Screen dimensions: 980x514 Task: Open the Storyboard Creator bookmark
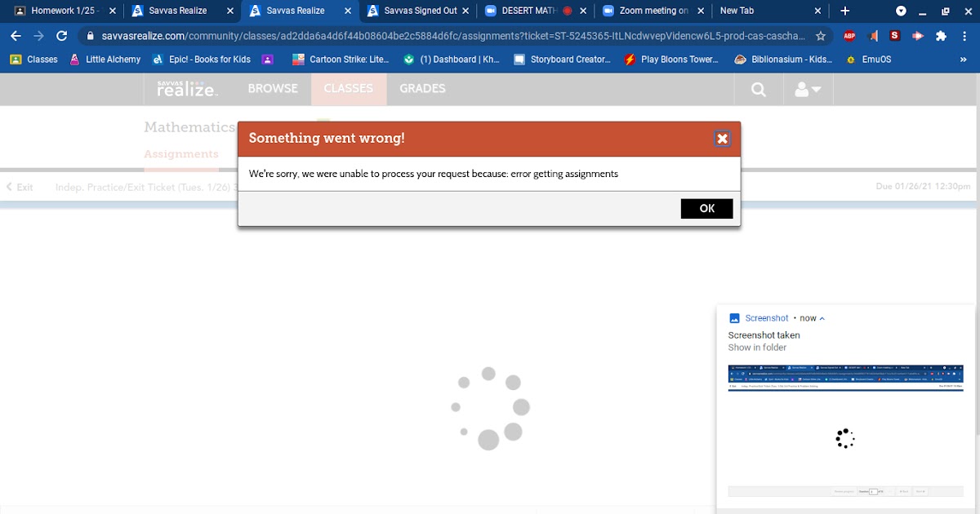pyautogui.click(x=562, y=60)
